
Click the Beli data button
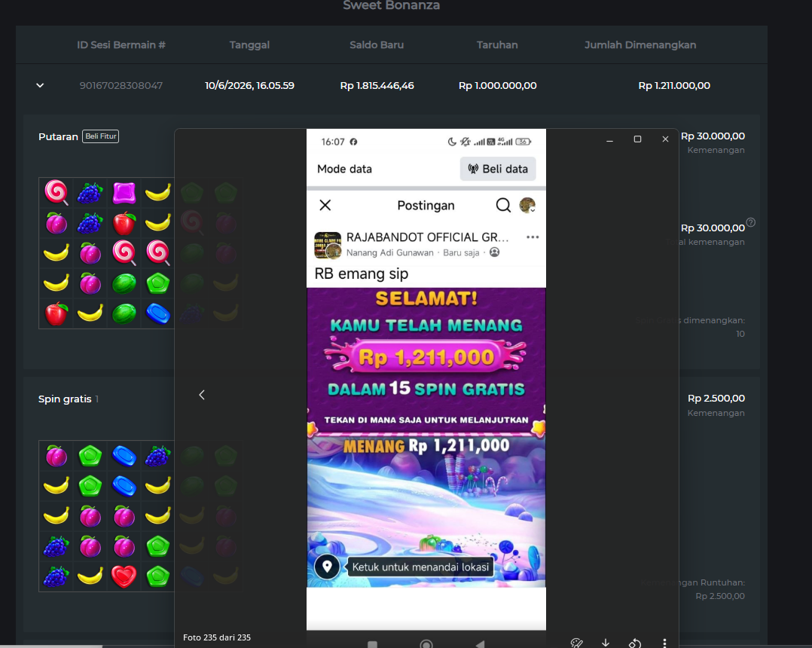point(498,169)
